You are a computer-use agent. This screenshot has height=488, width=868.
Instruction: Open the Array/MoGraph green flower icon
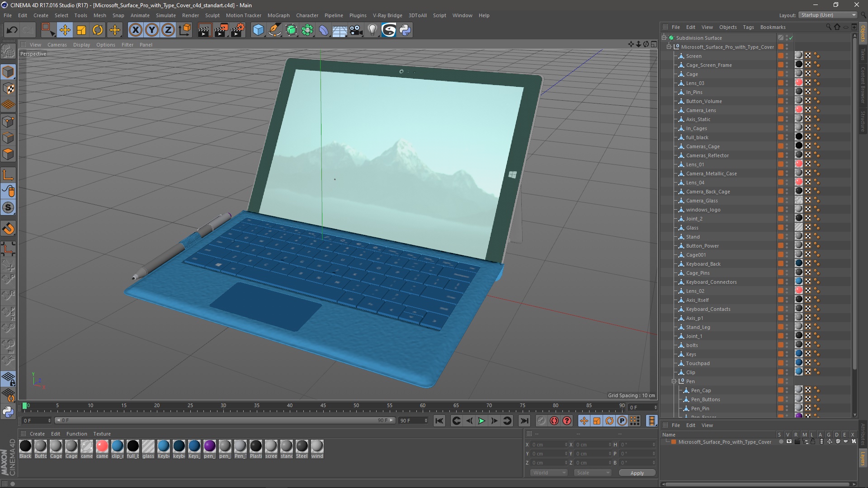click(307, 30)
